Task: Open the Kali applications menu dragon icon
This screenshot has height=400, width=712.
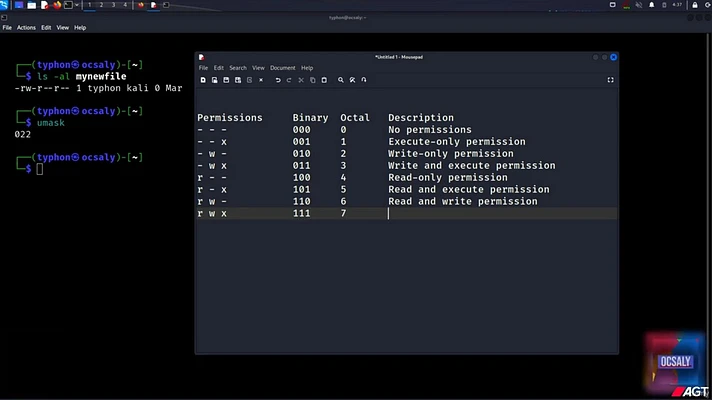Action: pyautogui.click(x=4, y=5)
